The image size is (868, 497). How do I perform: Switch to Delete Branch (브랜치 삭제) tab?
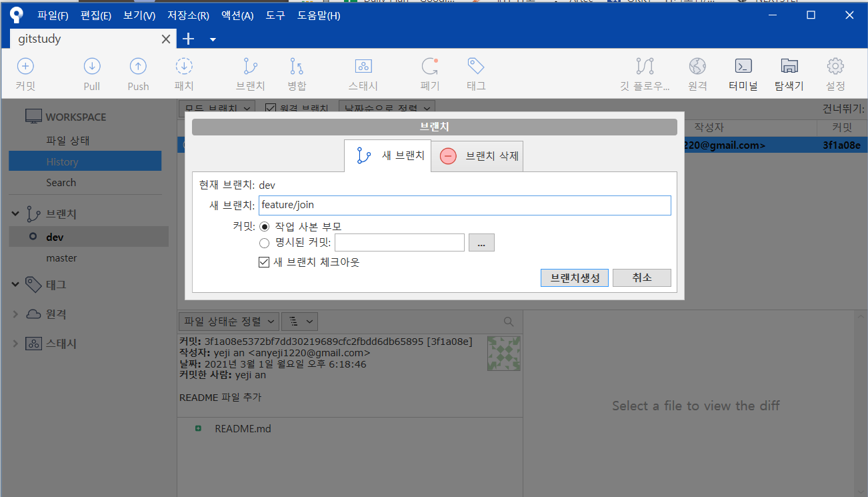(477, 156)
